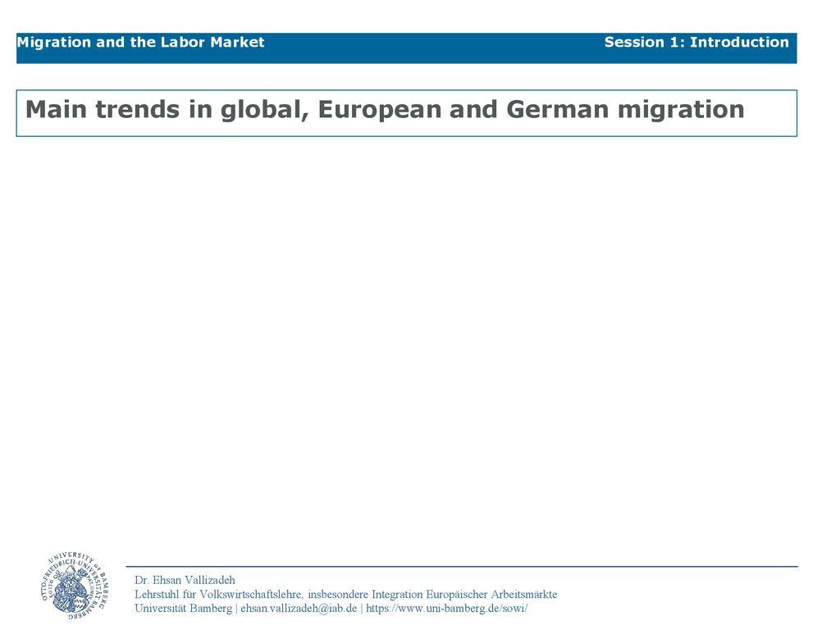
Task: Select the slide title 'Main trends in global, European and German migration'
Action: [385, 110]
